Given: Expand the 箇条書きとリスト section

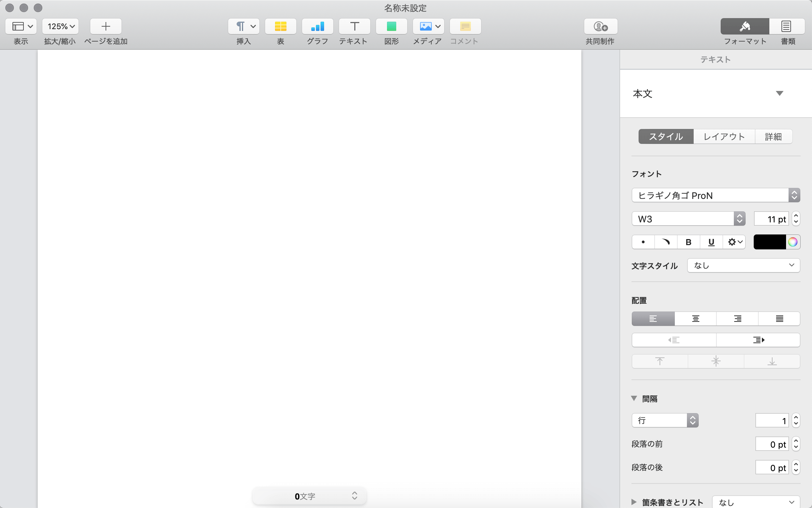Looking at the screenshot, I should (x=634, y=502).
